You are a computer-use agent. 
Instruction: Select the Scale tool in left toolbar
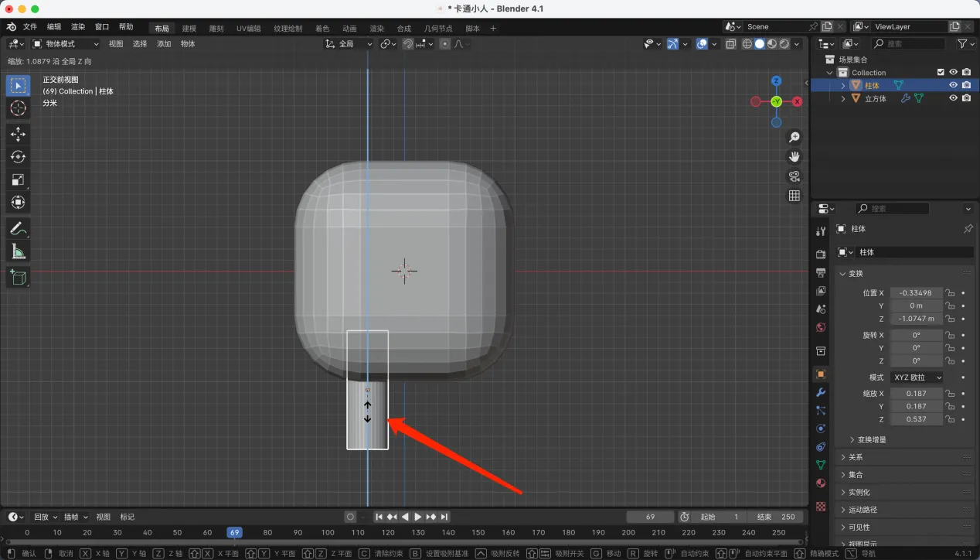[18, 180]
